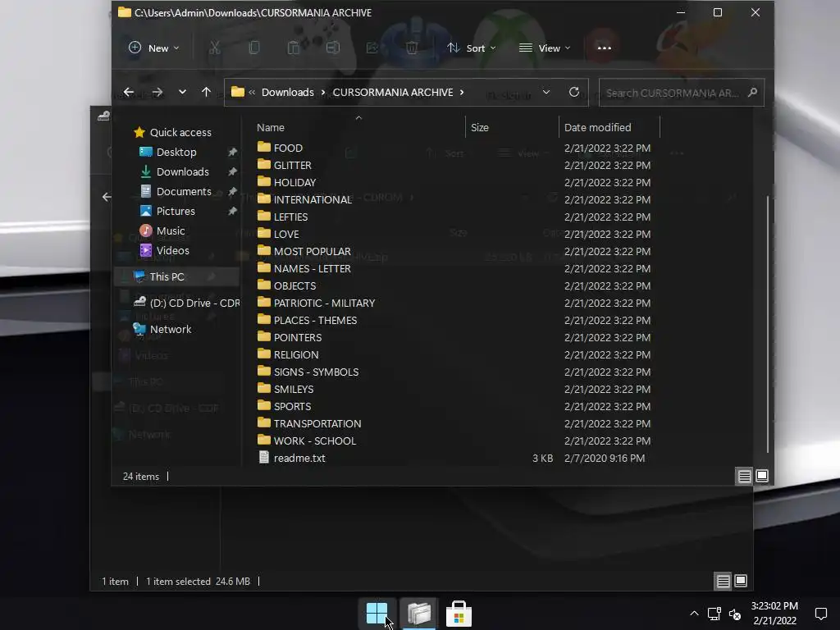This screenshot has height=630, width=840.
Task: Go forward with the right arrow button
Action: click(x=157, y=92)
